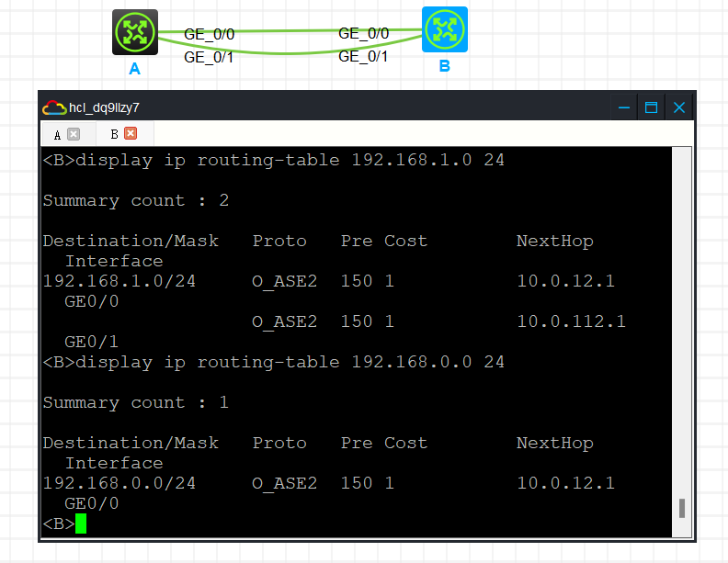This screenshot has width=728, height=563.
Task: Maximize the hcl_dq9llzy7 window
Action: [x=651, y=107]
